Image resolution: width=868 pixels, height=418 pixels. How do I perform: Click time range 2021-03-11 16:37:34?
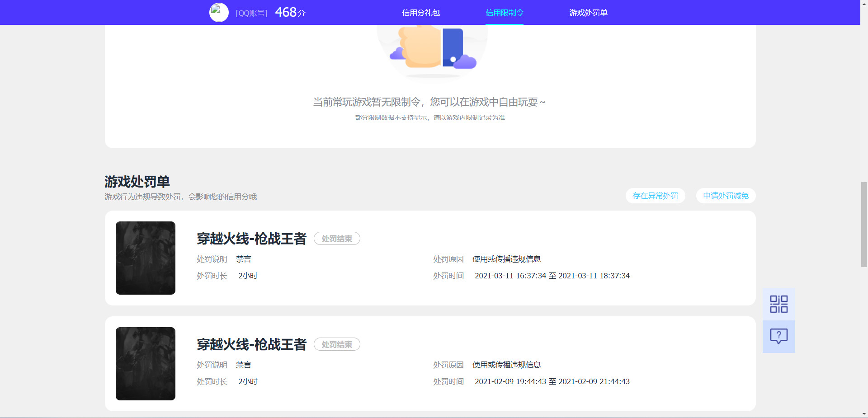pyautogui.click(x=552, y=276)
